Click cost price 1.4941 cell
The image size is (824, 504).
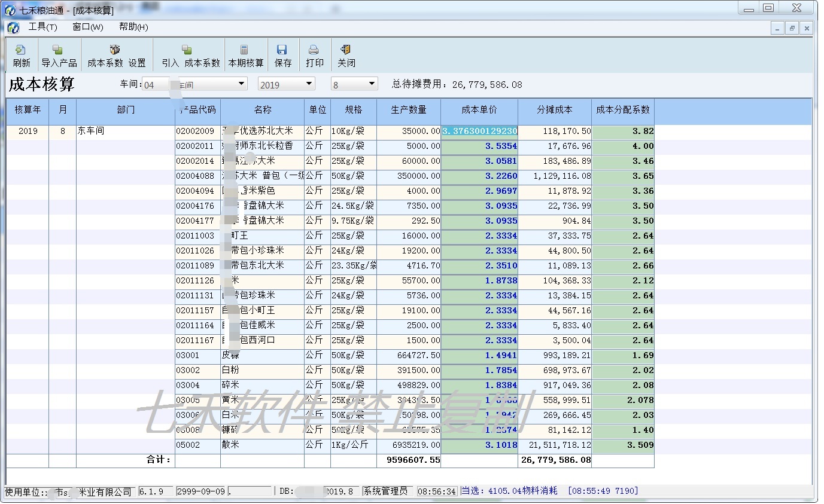479,355
